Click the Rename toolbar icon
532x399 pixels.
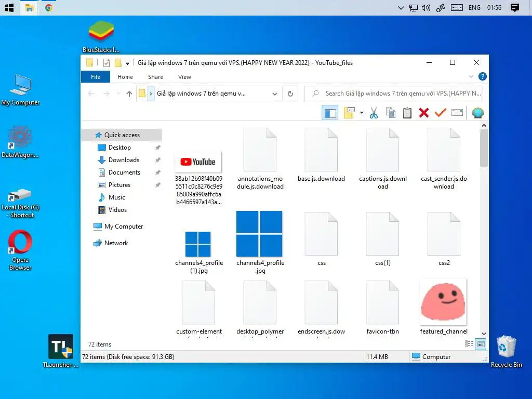click(457, 113)
